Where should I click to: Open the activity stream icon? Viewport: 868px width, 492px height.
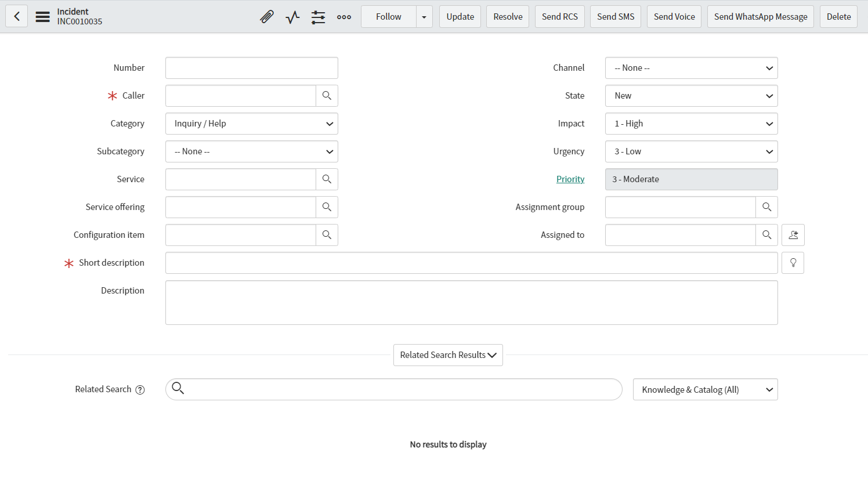[x=292, y=17]
